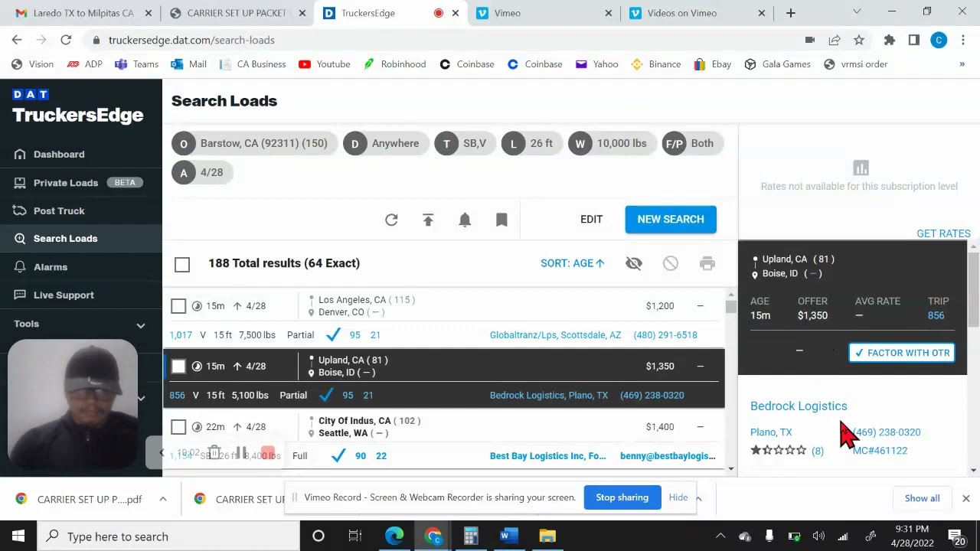Open File Explorer from the taskbar
Image resolution: width=980 pixels, height=551 pixels.
pyautogui.click(x=547, y=536)
